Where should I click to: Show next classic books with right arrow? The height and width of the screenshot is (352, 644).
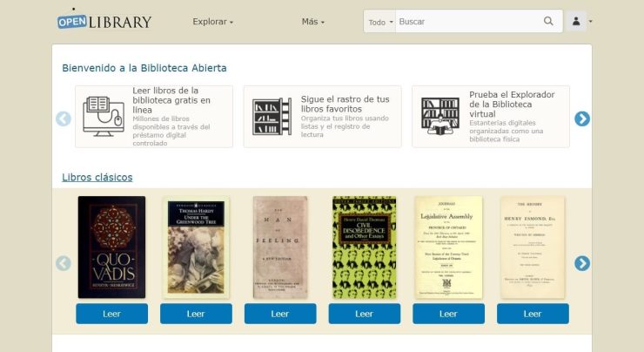pyautogui.click(x=582, y=263)
